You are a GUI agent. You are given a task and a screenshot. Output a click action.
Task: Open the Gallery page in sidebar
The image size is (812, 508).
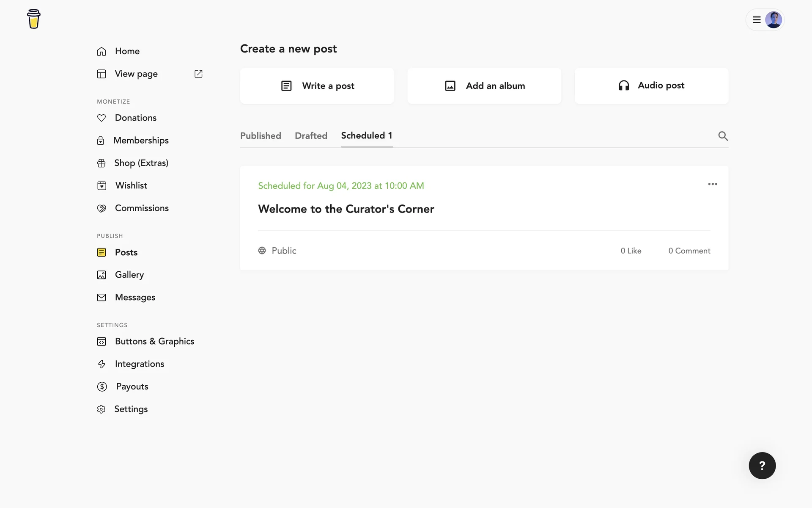(129, 275)
